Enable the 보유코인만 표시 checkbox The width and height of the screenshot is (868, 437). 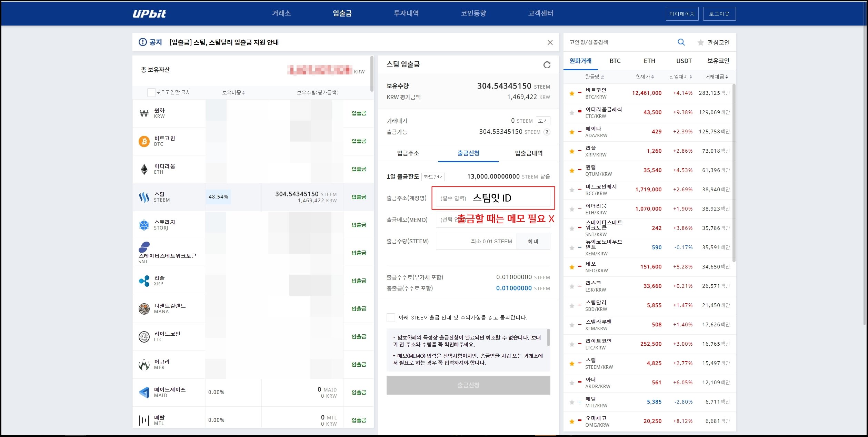tap(151, 92)
